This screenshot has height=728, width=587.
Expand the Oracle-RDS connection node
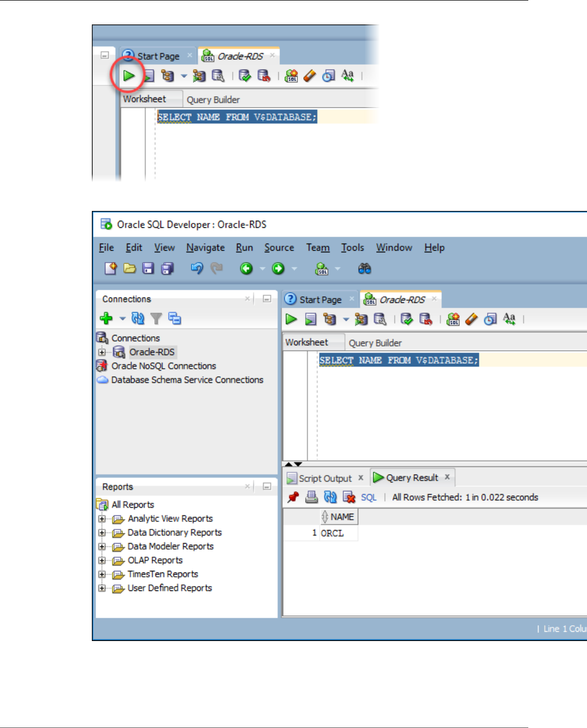[x=102, y=352]
